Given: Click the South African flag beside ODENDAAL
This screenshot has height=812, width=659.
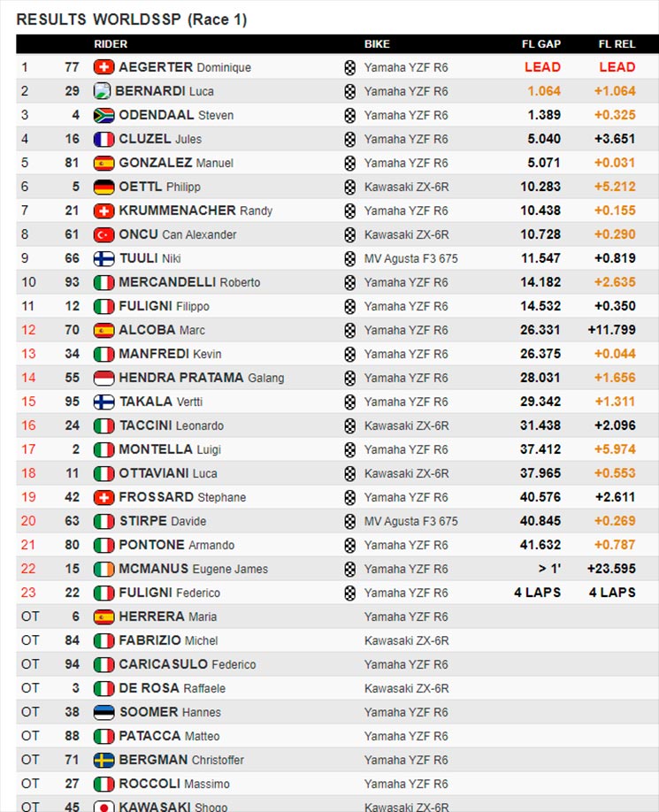Looking at the screenshot, I should 103,115.
